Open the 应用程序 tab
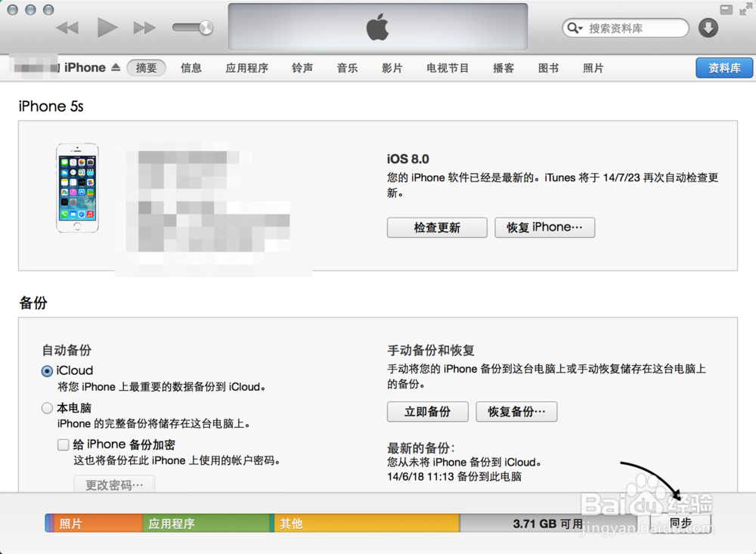Screen dimensions: 756x554 (x=247, y=68)
